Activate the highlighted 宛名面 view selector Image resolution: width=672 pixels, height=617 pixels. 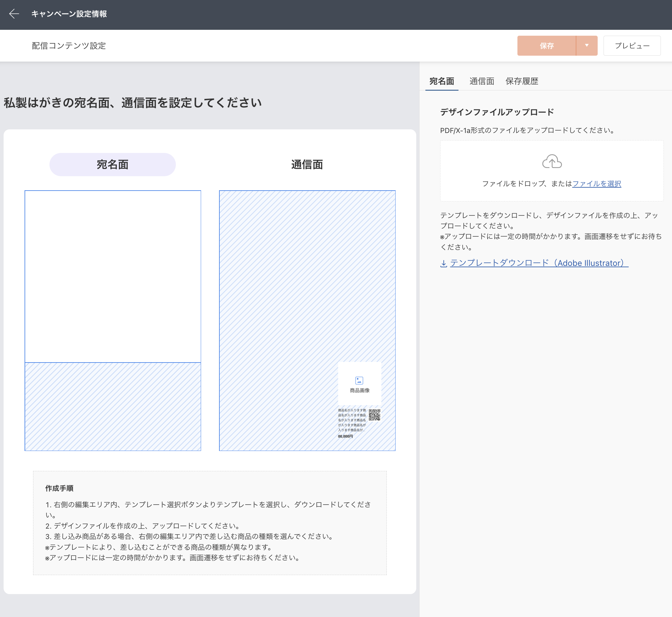[x=113, y=164]
